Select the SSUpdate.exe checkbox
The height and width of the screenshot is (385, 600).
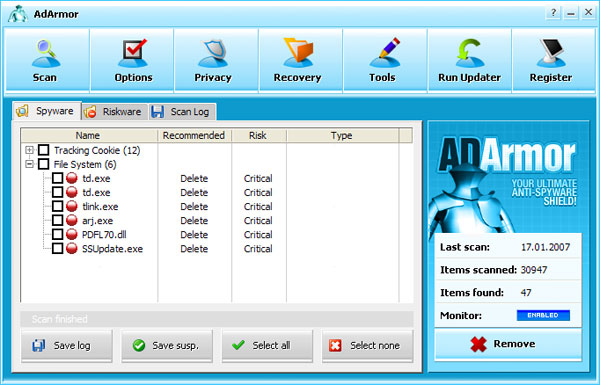point(57,248)
